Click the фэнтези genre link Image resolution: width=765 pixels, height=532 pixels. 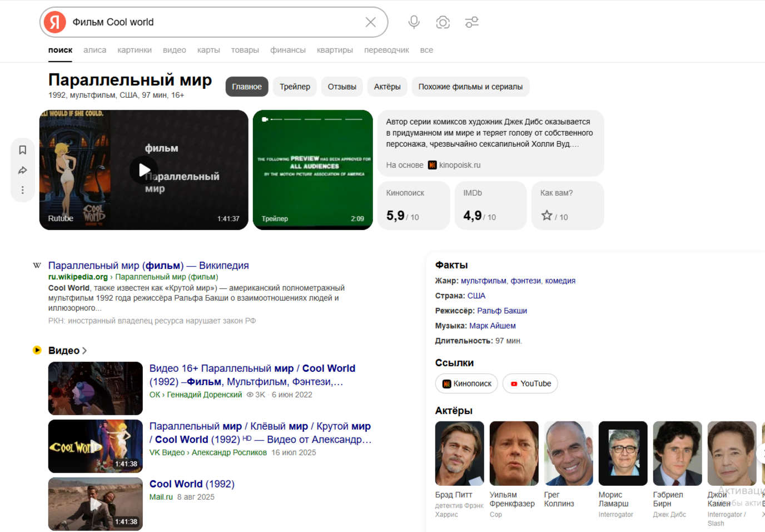pyautogui.click(x=526, y=281)
